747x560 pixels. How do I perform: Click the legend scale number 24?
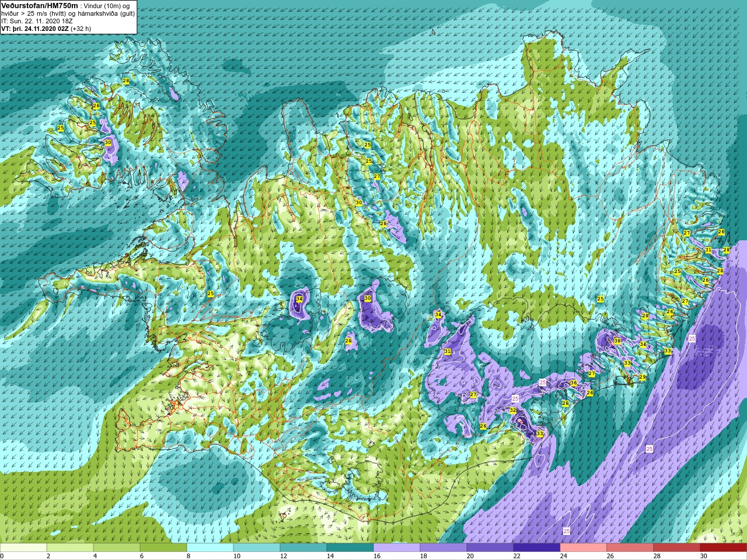564,556
